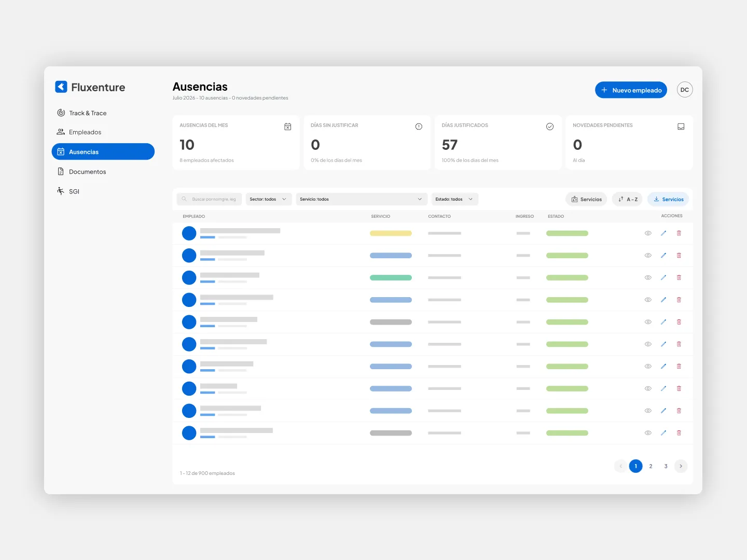Jump to page 3 in pagination
The width and height of the screenshot is (747, 560).
pyautogui.click(x=666, y=466)
